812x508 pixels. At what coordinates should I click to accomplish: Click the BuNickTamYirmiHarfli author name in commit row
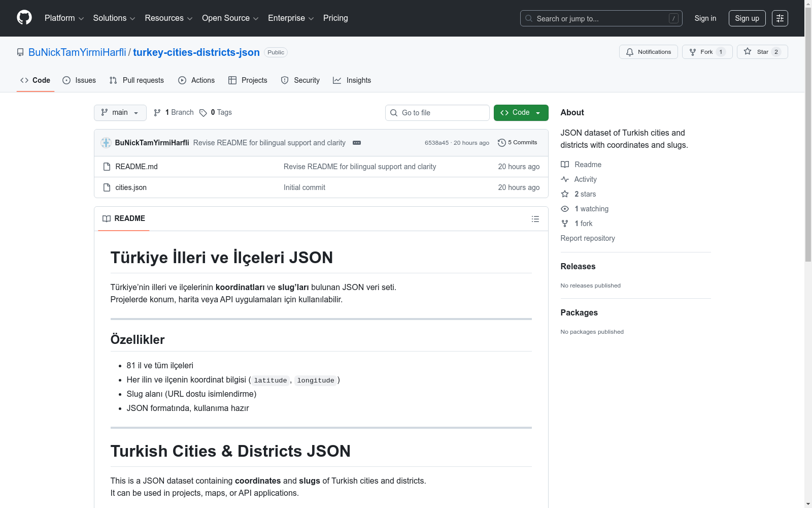coord(152,143)
